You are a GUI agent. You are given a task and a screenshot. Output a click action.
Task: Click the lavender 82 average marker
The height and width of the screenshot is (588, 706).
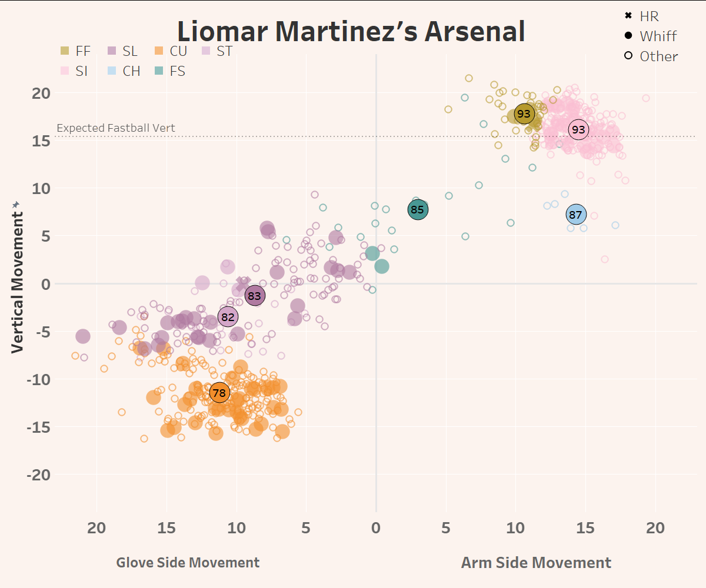tap(228, 317)
